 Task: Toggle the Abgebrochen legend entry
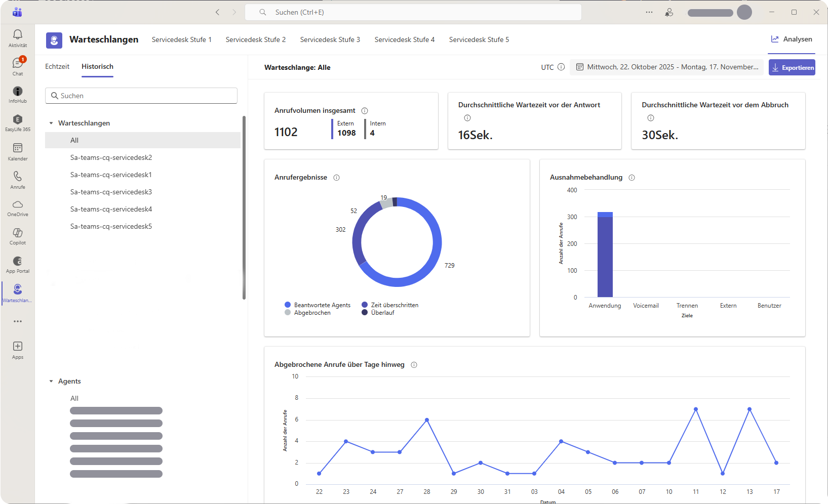tap(312, 313)
